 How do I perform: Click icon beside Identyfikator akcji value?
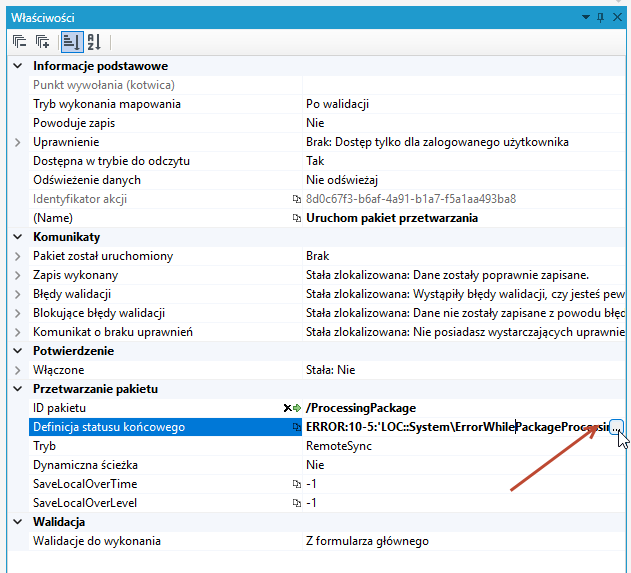(x=297, y=199)
